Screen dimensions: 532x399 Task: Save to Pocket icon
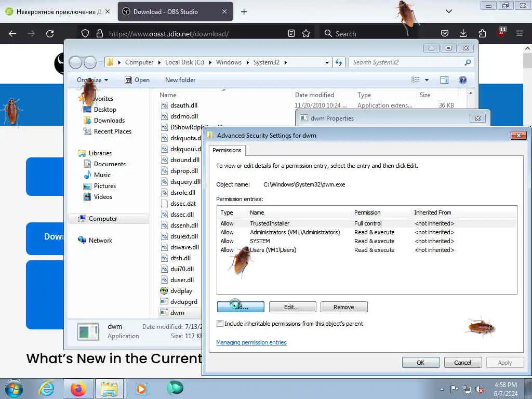point(445,33)
